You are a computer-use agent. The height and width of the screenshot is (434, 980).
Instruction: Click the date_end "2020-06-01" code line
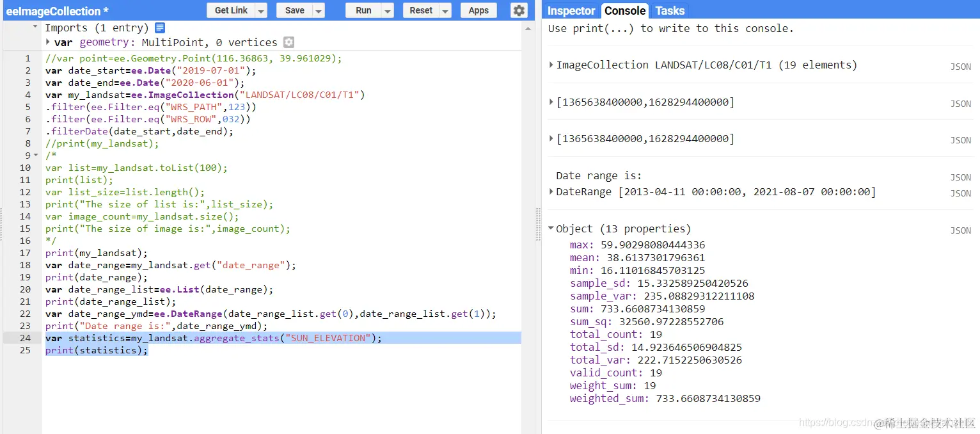click(145, 83)
